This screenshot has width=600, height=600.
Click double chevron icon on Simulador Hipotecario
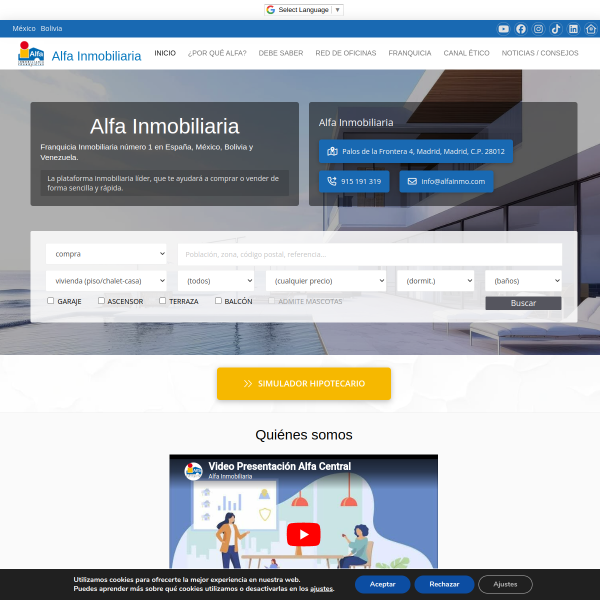point(248,383)
